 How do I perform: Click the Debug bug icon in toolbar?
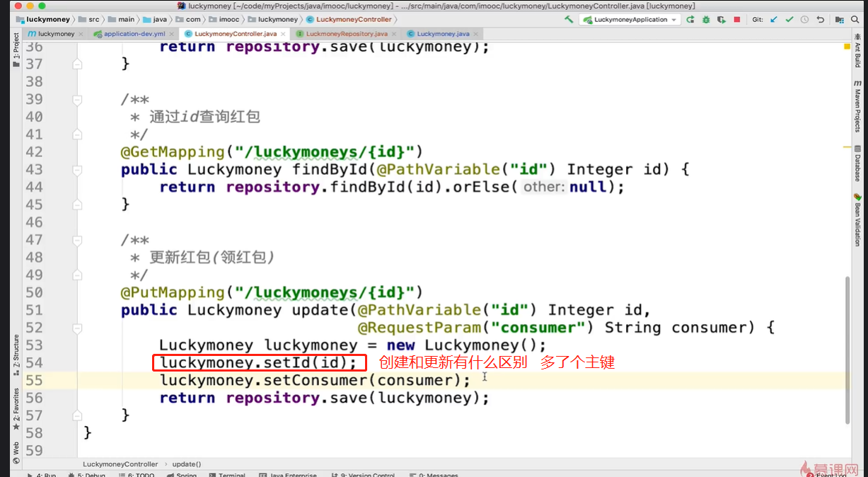click(706, 20)
